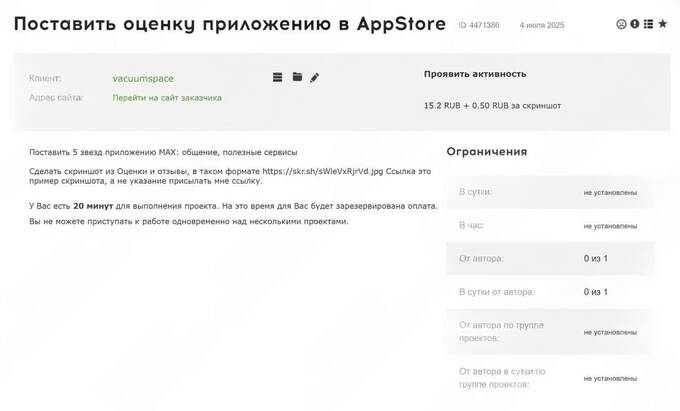680x411 pixels.
Task: Click the "Проявить активность" heading
Action: (x=475, y=74)
